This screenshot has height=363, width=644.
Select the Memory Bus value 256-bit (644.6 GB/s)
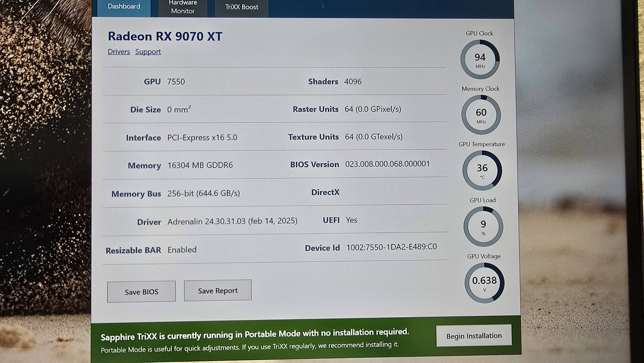coord(203,193)
